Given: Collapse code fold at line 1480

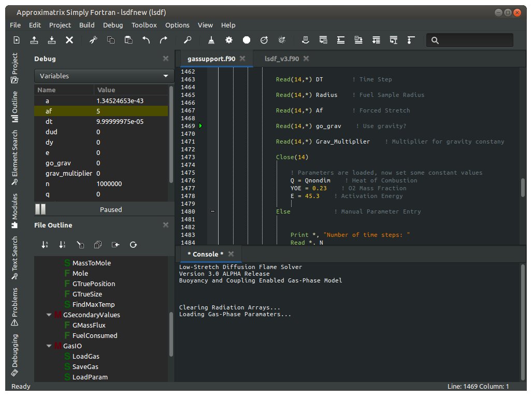Looking at the screenshot, I should coord(213,211).
